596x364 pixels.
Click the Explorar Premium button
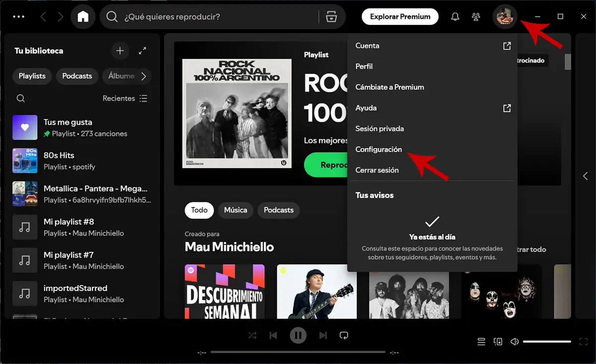coord(399,16)
